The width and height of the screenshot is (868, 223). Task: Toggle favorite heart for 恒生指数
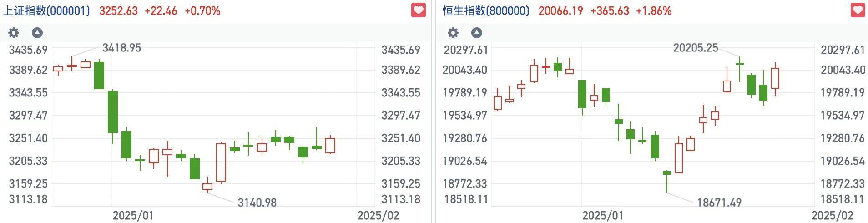coord(858,10)
